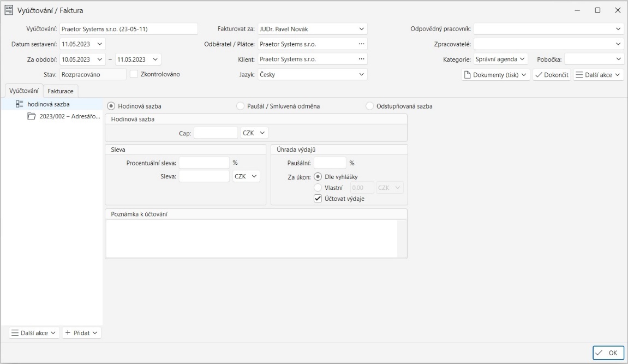
Task: Uncheck the Účtovat výdaje checkbox
Action: pos(318,199)
